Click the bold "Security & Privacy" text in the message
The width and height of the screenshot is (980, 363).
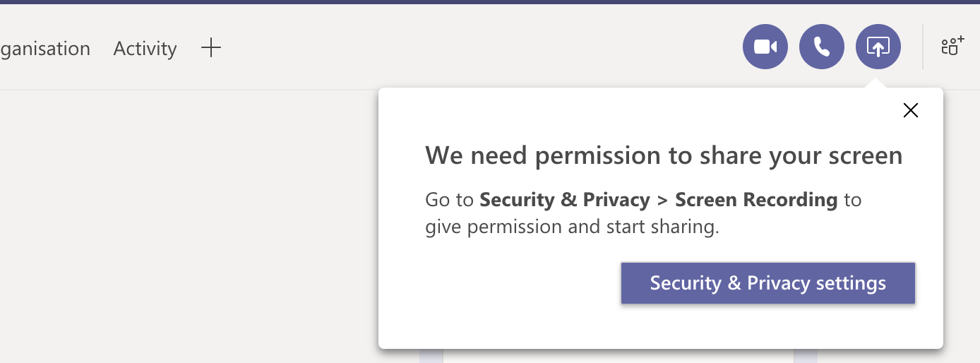click(x=564, y=200)
